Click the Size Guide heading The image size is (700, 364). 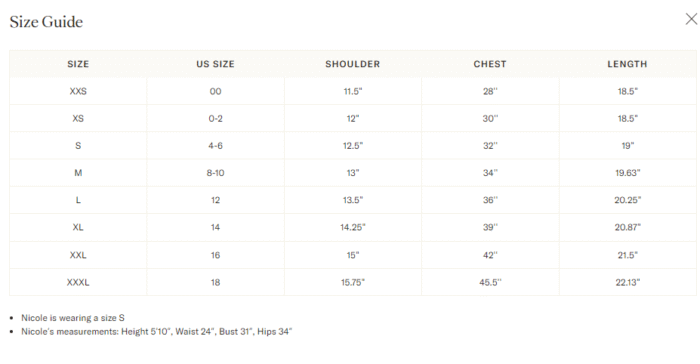point(46,22)
